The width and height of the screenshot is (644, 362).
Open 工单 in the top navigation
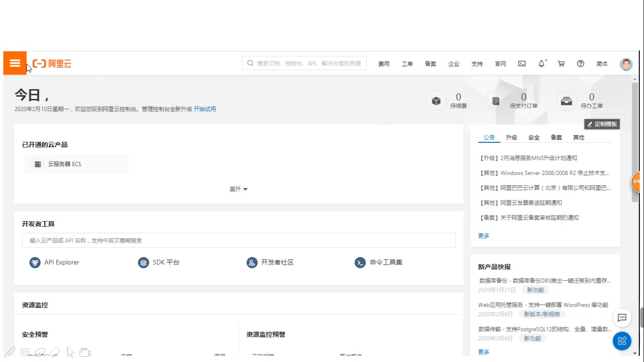click(x=407, y=64)
